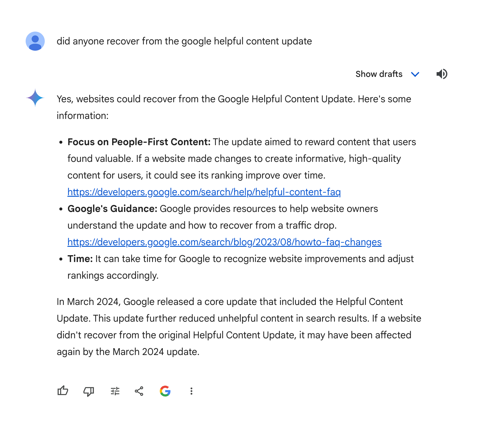Click the paragraph starting 'In March 2024'
The width and height of the screenshot is (504, 434).
(x=239, y=327)
